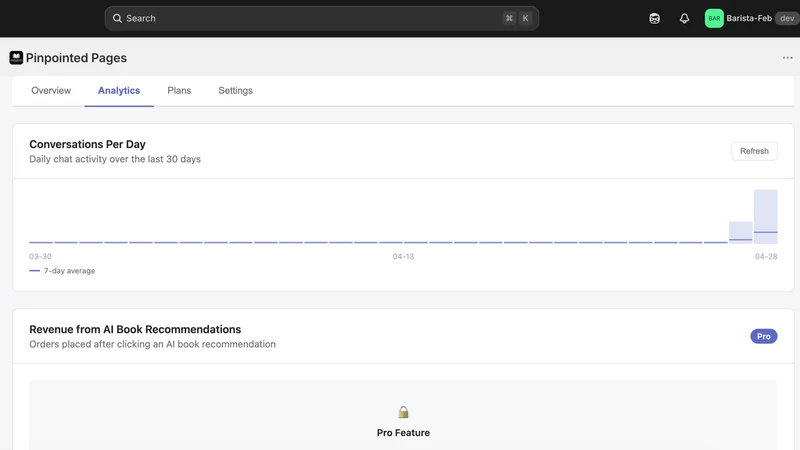Click the 7-day average legend line
Viewport: 800px width, 450px height.
click(x=35, y=271)
